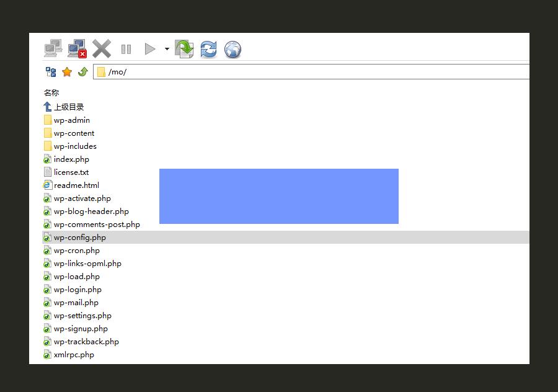Pause the transfer with the pause icon
Viewport: 558px width, 392px height.
point(126,49)
